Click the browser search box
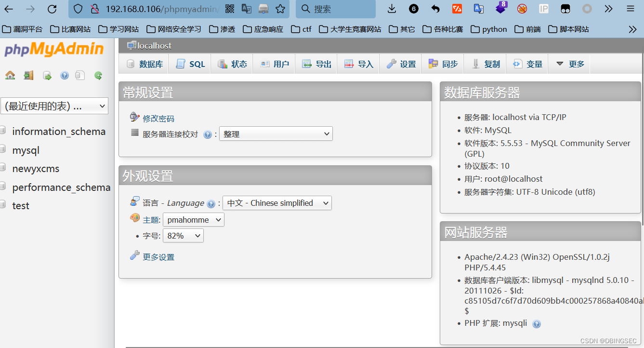Screen dimensions: 644x348 336,9
